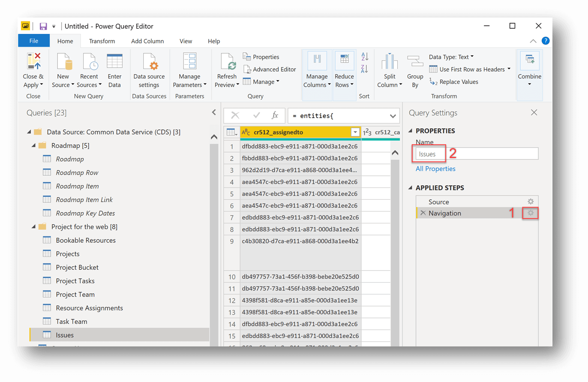Click the save icon in title bar
The image size is (588, 382).
(43, 27)
